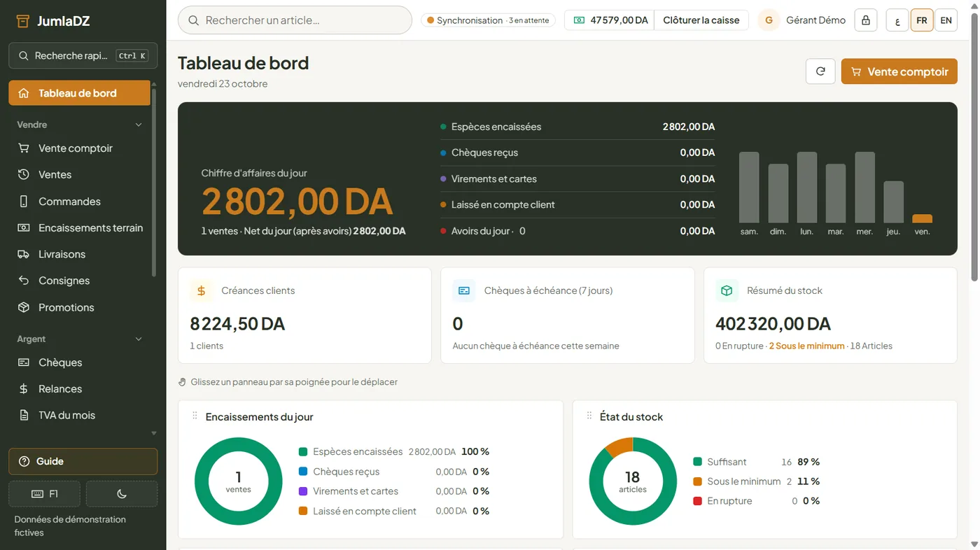980x550 pixels.
Task: Click the magnifier icon in the article search
Action: 194,20
